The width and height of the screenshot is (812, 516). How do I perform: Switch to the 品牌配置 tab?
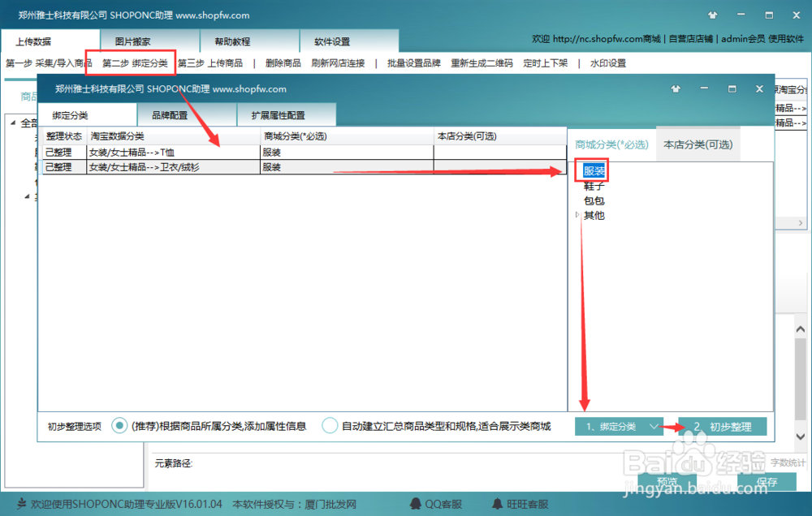(x=187, y=115)
